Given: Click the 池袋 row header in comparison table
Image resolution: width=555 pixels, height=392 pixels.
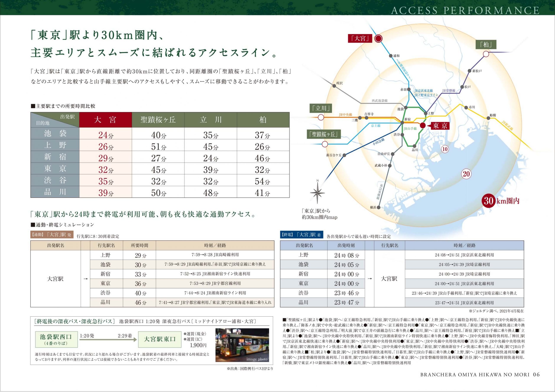Looking at the screenshot, I should (55, 133).
